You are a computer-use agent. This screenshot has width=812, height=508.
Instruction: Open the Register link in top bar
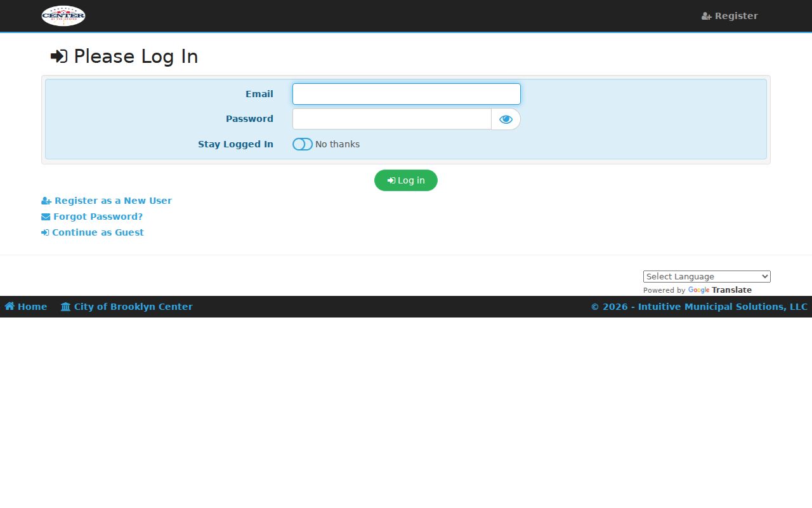pyautogui.click(x=730, y=16)
